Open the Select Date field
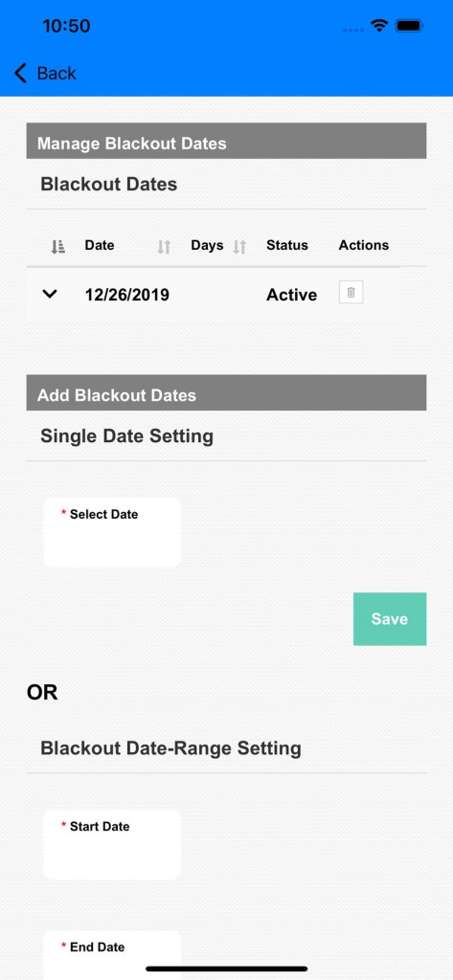This screenshot has width=453, height=980. tap(112, 532)
